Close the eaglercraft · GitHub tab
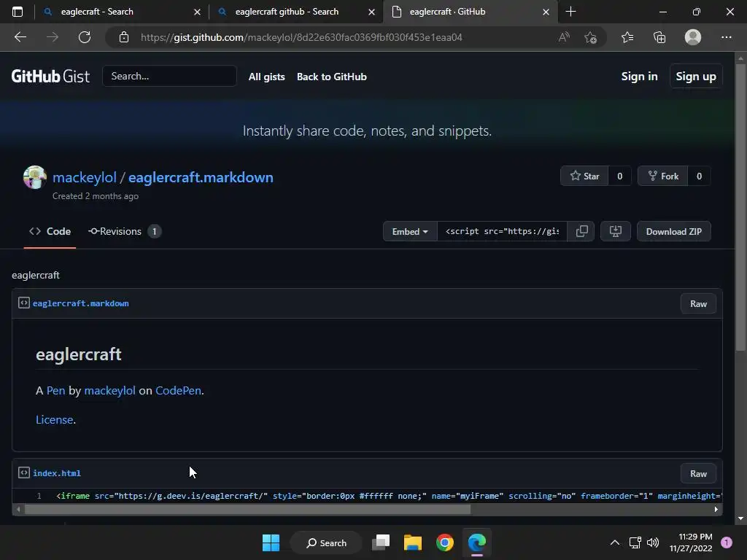747x560 pixels. (546, 12)
